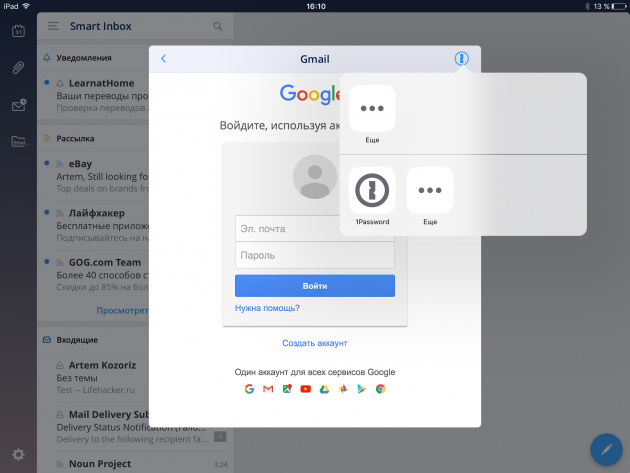Tap the search magnifier in Smart Inbox
630x473 pixels.
218,27
